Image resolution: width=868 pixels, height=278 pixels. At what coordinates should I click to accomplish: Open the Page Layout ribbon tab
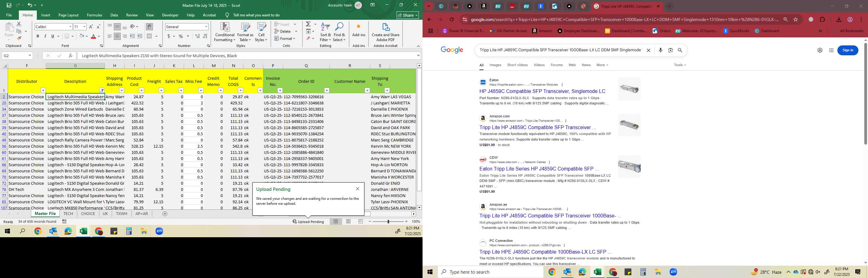(68, 15)
